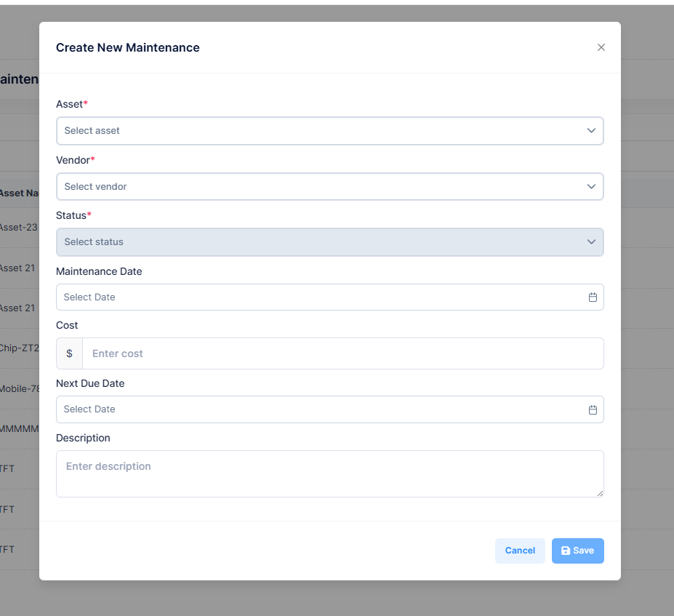The width and height of the screenshot is (674, 616).
Task: Click Asset-23 row in background table
Action: (18, 228)
